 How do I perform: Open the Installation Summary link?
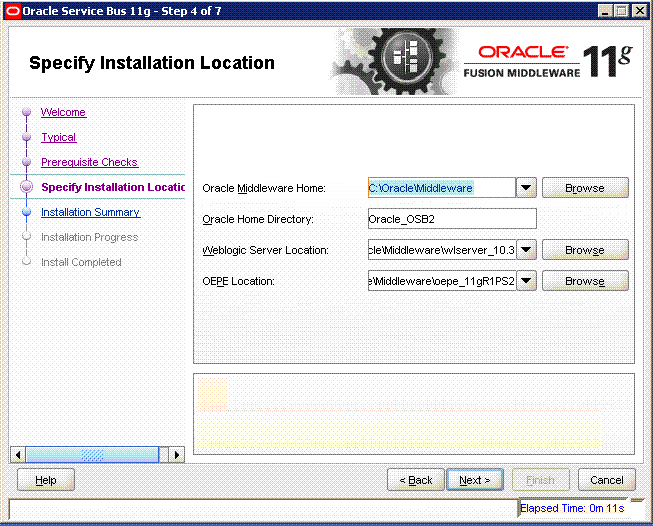[90, 212]
